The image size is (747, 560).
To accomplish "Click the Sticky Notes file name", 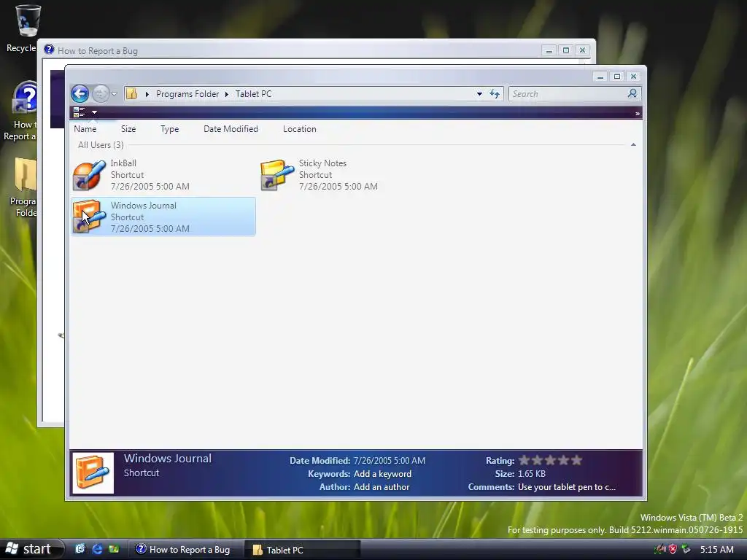I will [x=322, y=163].
